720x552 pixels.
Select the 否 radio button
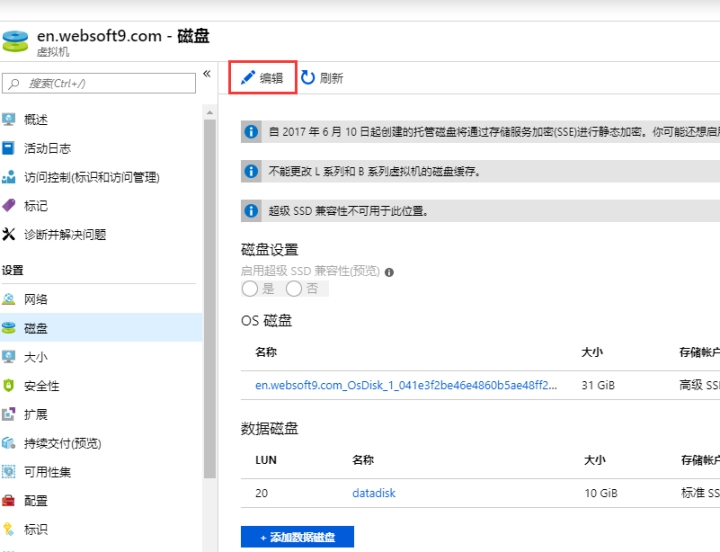click(x=294, y=288)
